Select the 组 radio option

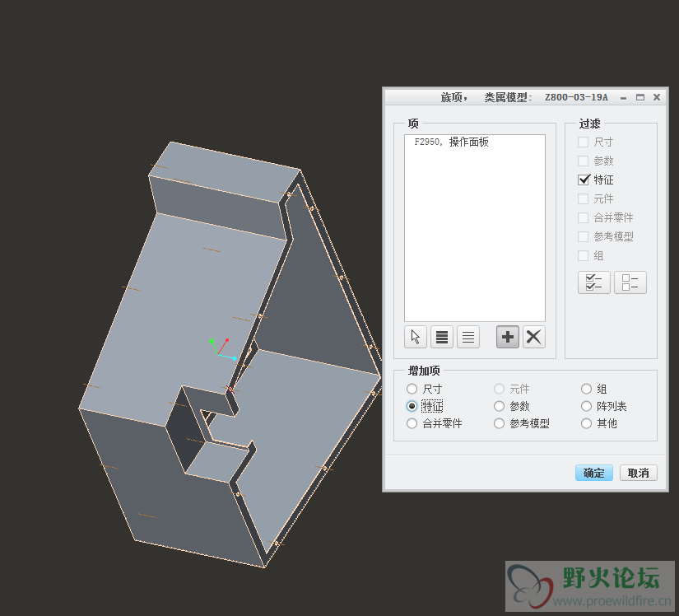[586, 389]
